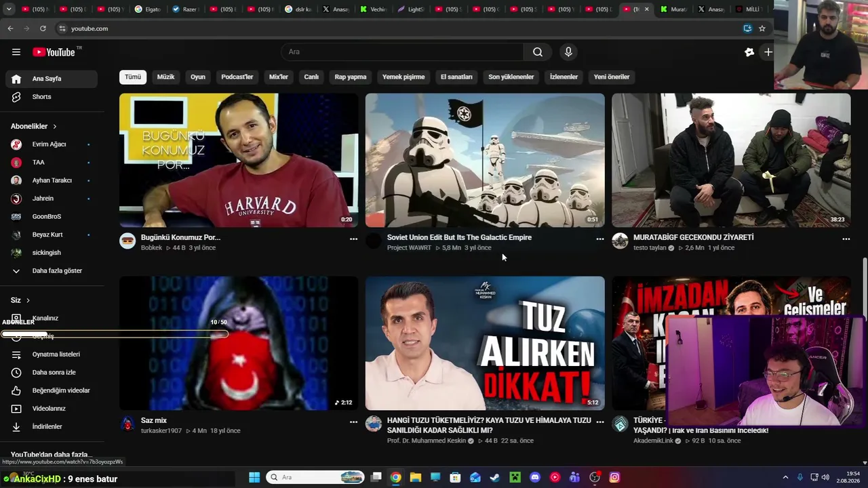Open the turkasker1907 channel link

161,431
